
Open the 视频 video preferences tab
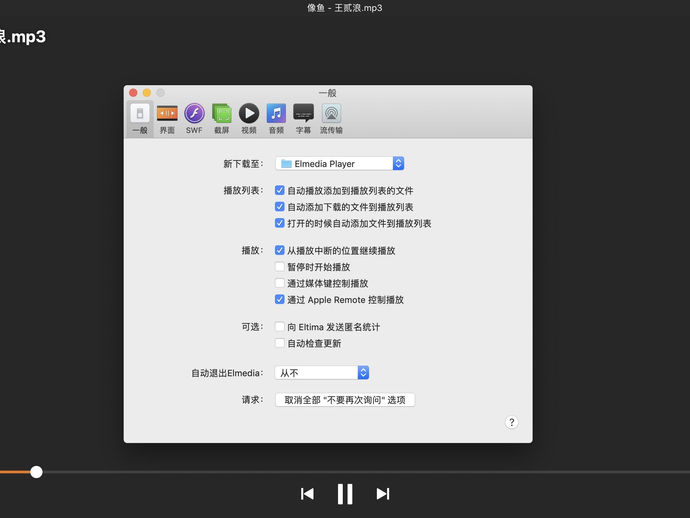tap(249, 119)
